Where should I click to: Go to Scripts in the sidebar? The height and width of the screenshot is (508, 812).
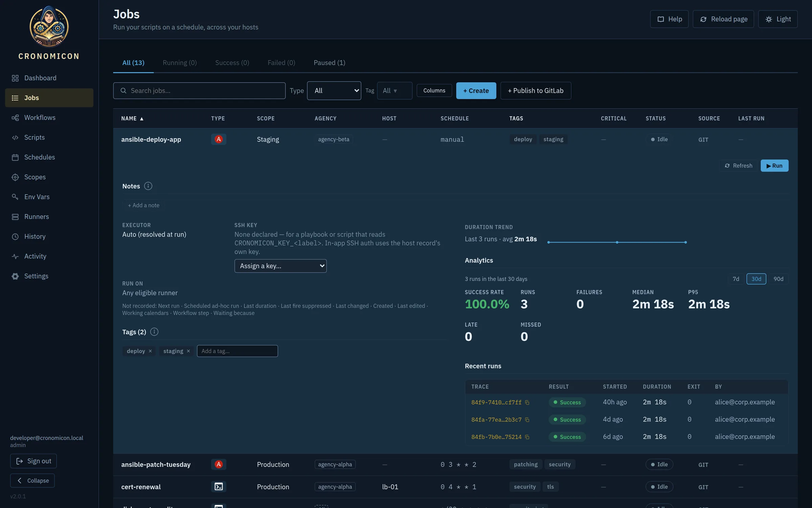point(49,137)
